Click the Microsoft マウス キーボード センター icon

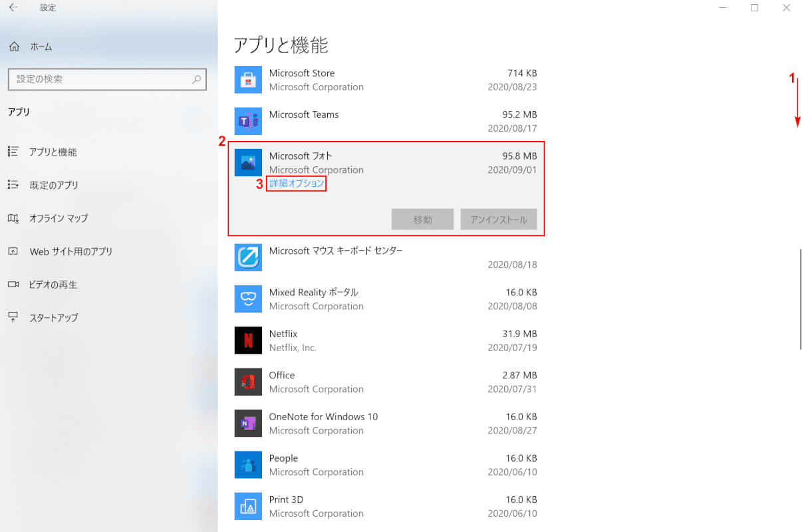(248, 257)
